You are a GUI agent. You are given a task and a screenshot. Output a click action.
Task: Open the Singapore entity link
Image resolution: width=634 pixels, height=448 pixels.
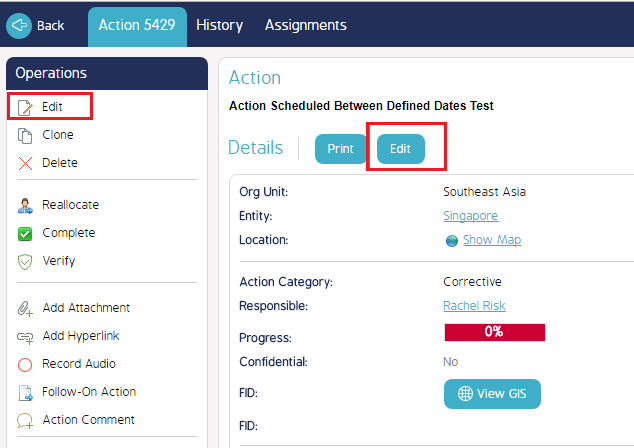point(471,216)
